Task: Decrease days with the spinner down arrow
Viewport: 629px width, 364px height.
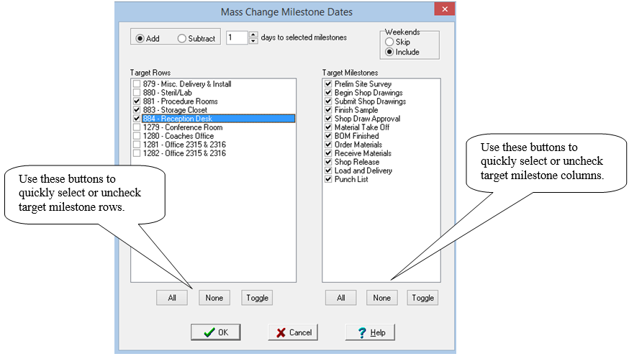Action: coord(253,41)
